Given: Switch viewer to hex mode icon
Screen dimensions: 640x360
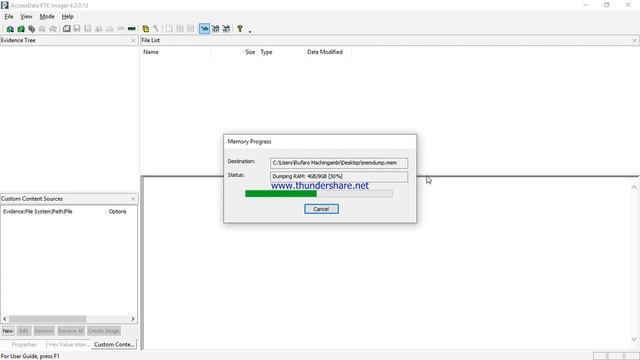Looking at the screenshot, I should [x=226, y=29].
